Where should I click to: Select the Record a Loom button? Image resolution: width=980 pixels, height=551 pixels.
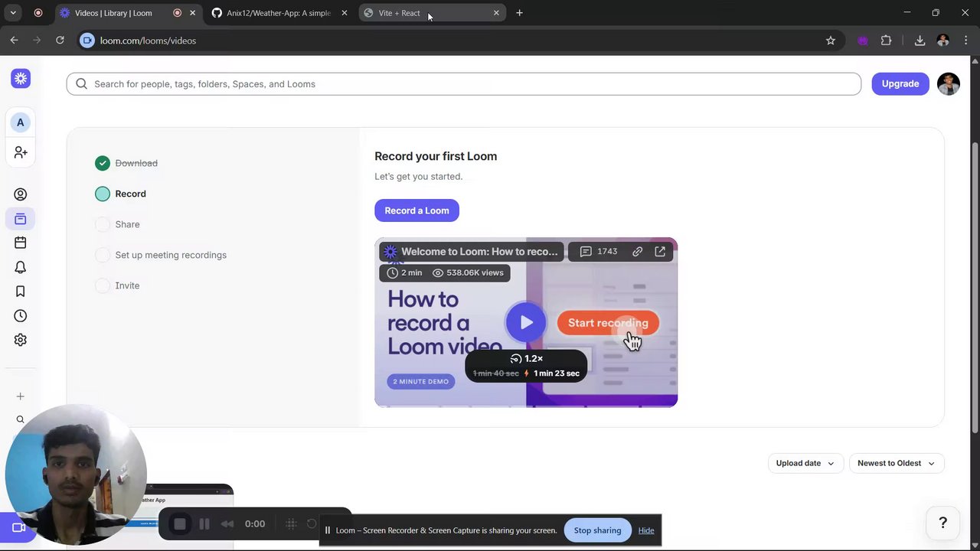point(416,210)
